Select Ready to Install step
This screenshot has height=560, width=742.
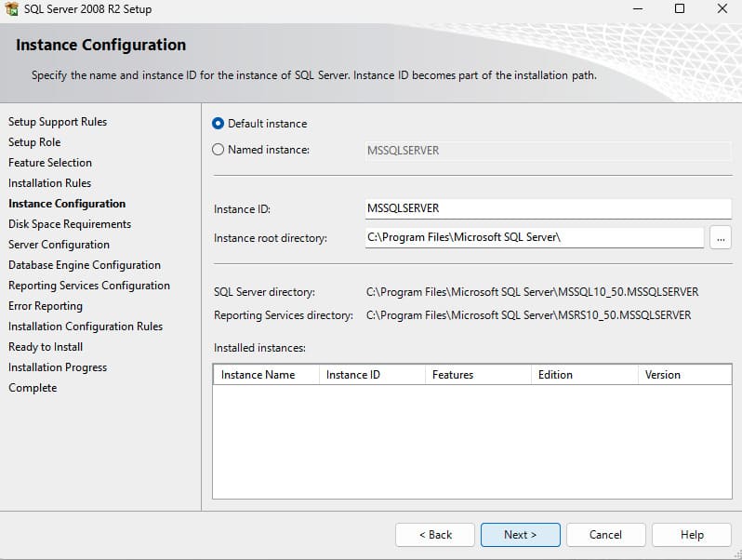(46, 347)
